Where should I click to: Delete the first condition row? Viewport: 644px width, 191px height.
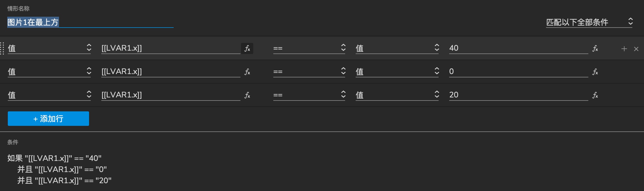(x=636, y=49)
